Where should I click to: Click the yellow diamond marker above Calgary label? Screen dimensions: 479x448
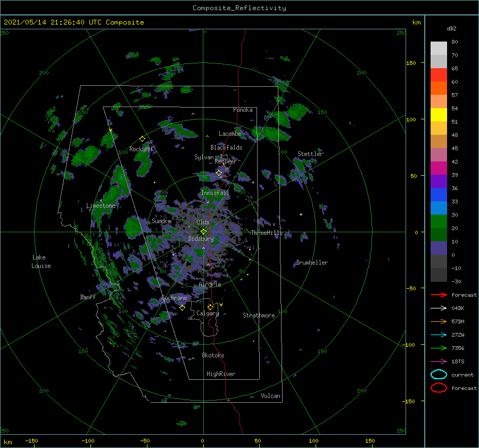[210, 307]
